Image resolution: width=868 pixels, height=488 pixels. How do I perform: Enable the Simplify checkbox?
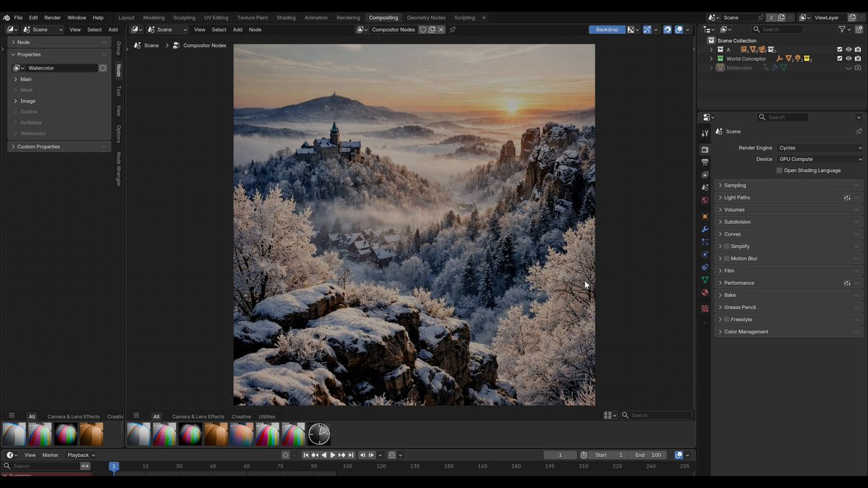(727, 247)
